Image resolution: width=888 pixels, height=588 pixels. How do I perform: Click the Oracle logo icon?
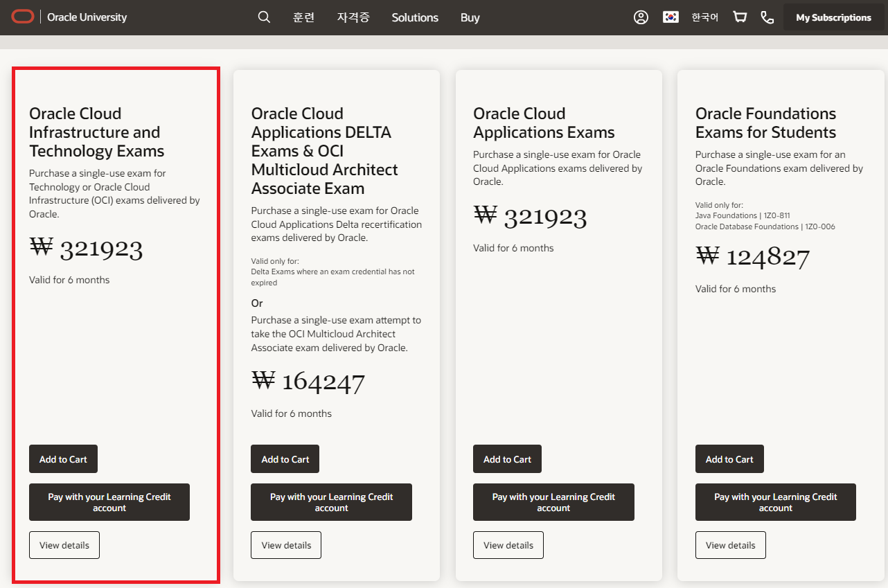[22, 17]
